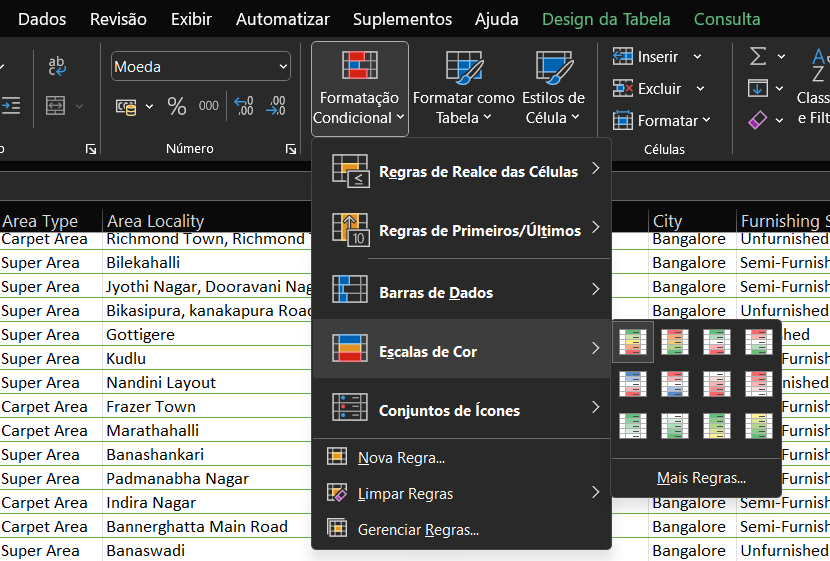Viewport: 830px width, 561px height.
Task: Click the accounting number format icon
Action: (126, 106)
